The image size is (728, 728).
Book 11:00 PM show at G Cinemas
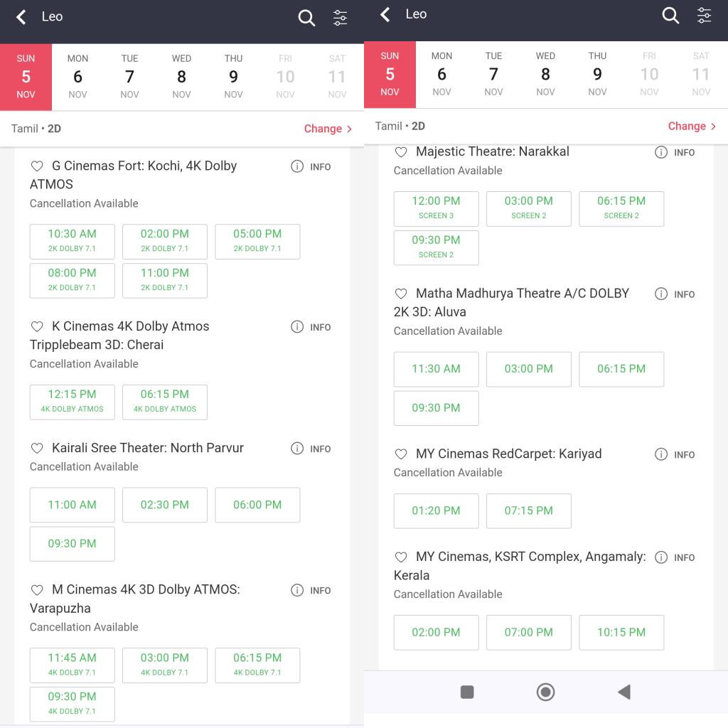[165, 280]
